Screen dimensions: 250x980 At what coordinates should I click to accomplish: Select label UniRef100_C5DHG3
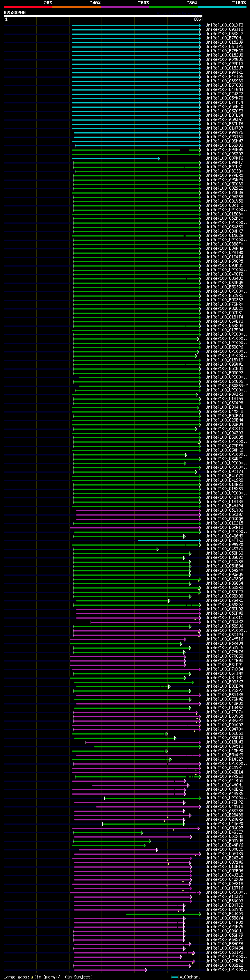tap(224, 553)
